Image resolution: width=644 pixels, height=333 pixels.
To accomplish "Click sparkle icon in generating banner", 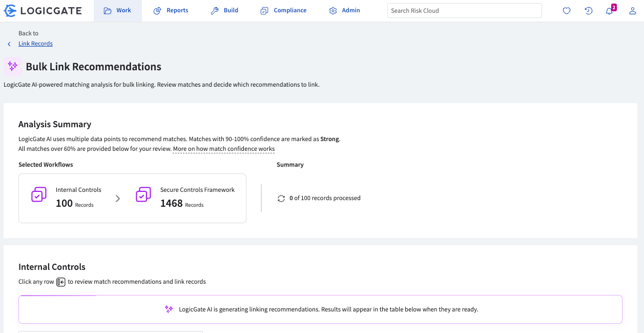I will pos(169,309).
